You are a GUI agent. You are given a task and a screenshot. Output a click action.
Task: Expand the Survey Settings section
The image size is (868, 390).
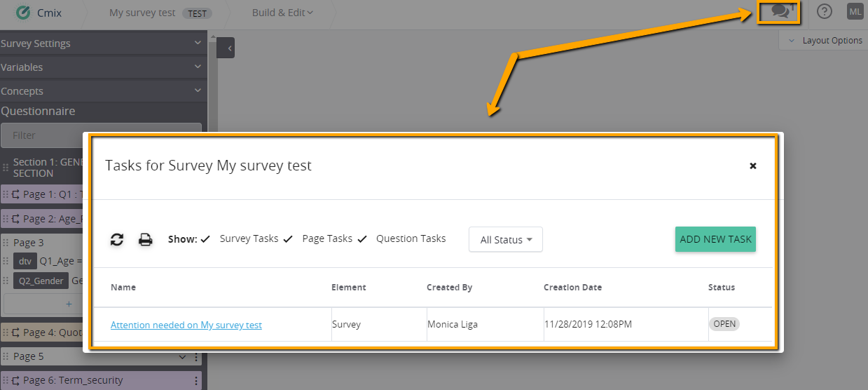(x=101, y=43)
